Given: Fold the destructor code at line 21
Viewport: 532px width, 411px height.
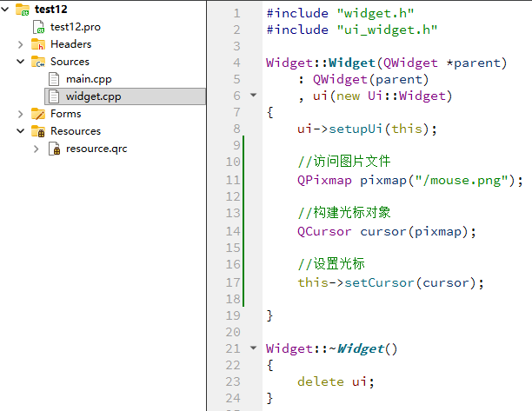Looking at the screenshot, I should (x=254, y=348).
